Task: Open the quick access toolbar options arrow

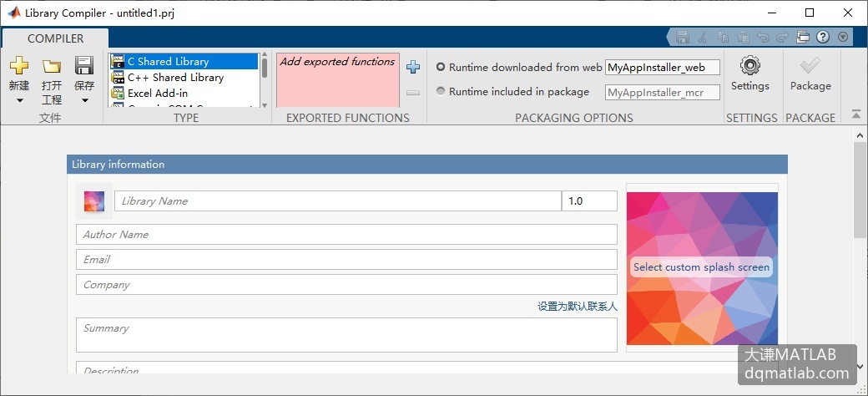Action: click(843, 37)
